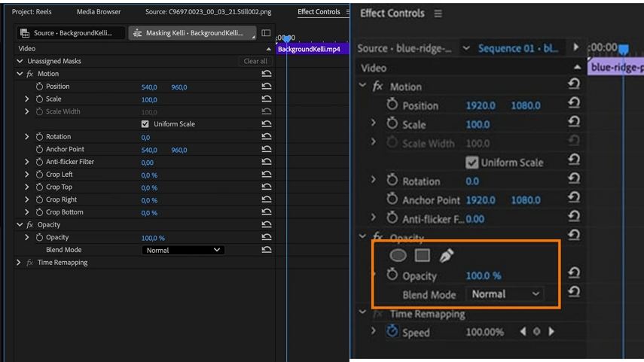Select BackgroundKelli.mp4 clip bar
This screenshot has width=644, height=362.
point(313,49)
